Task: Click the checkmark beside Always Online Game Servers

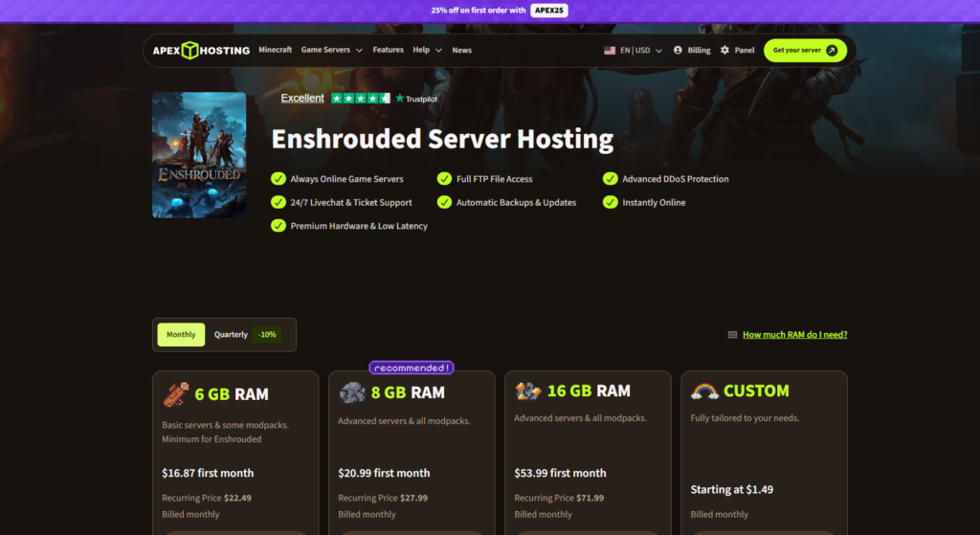Action: click(278, 179)
